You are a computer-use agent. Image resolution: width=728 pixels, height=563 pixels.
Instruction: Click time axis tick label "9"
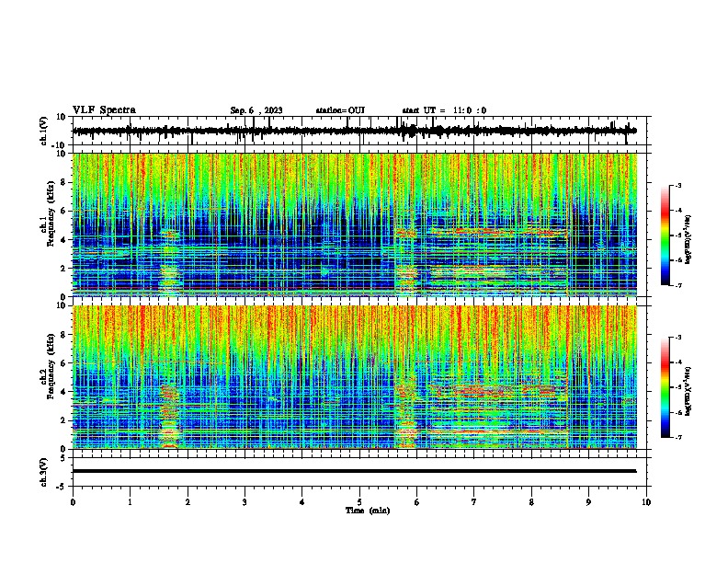tap(588, 502)
